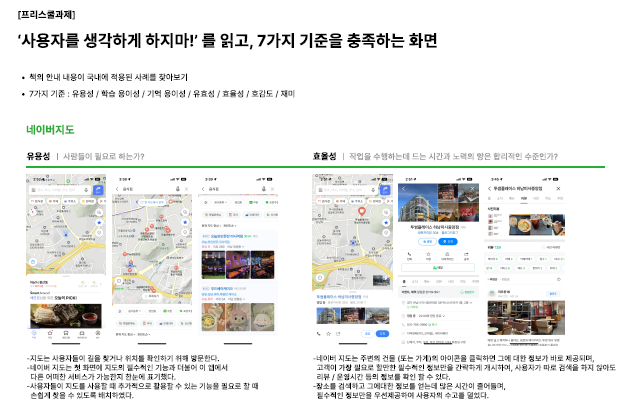Tap reviewer avatar on review screen
636x406 pixels.
(492, 294)
